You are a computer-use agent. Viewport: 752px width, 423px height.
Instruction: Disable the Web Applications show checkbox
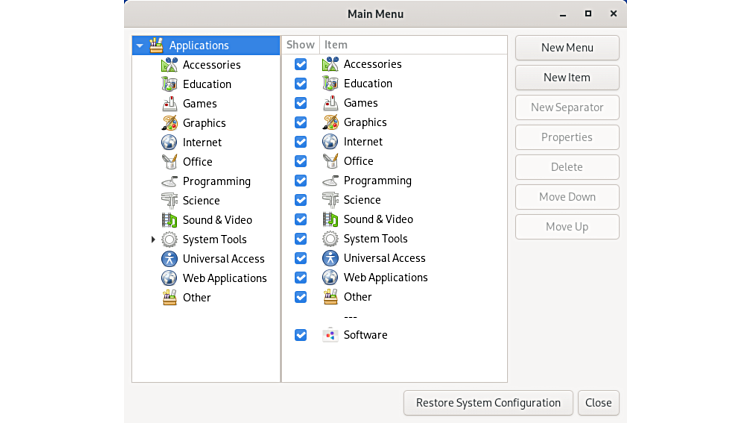[300, 278]
